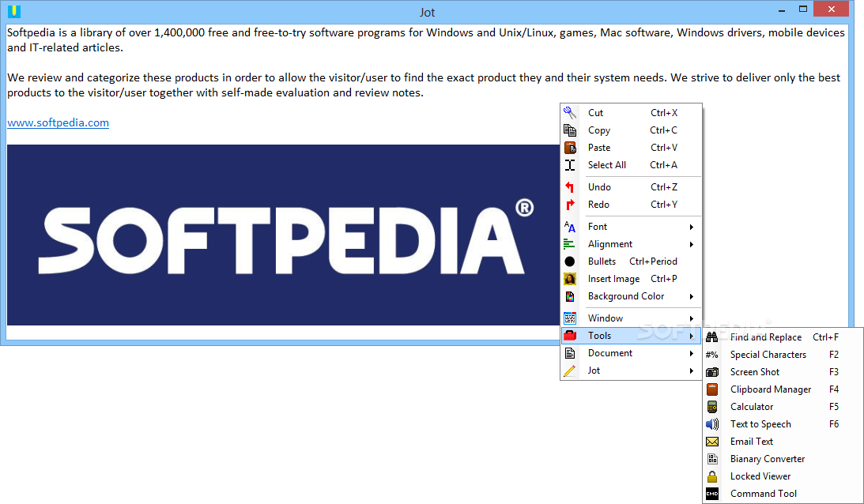Choose Cut from the context menu
The height and width of the screenshot is (504, 864).
tap(631, 113)
